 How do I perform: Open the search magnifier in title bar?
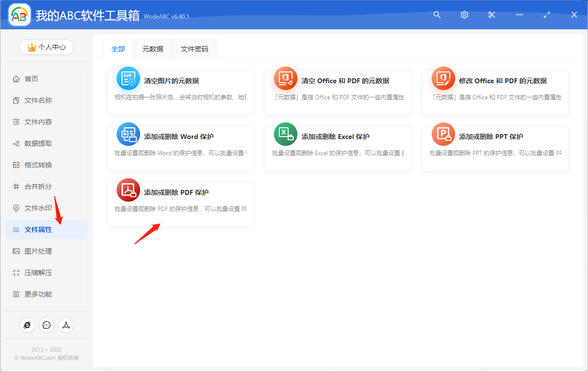point(437,15)
